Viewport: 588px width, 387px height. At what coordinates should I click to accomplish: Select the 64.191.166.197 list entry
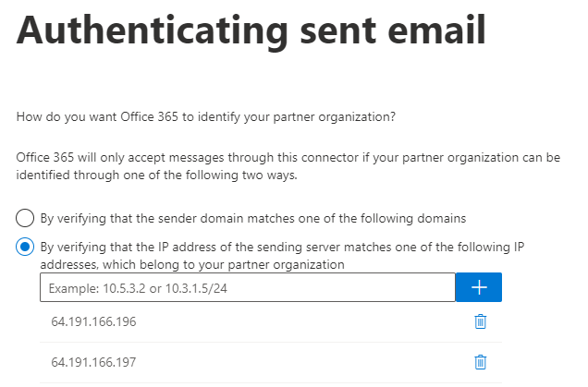271,362
